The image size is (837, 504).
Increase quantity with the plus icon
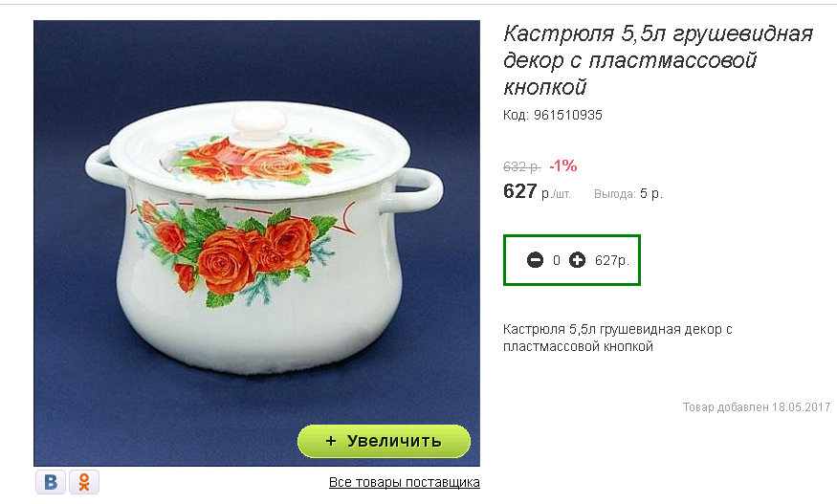click(577, 260)
